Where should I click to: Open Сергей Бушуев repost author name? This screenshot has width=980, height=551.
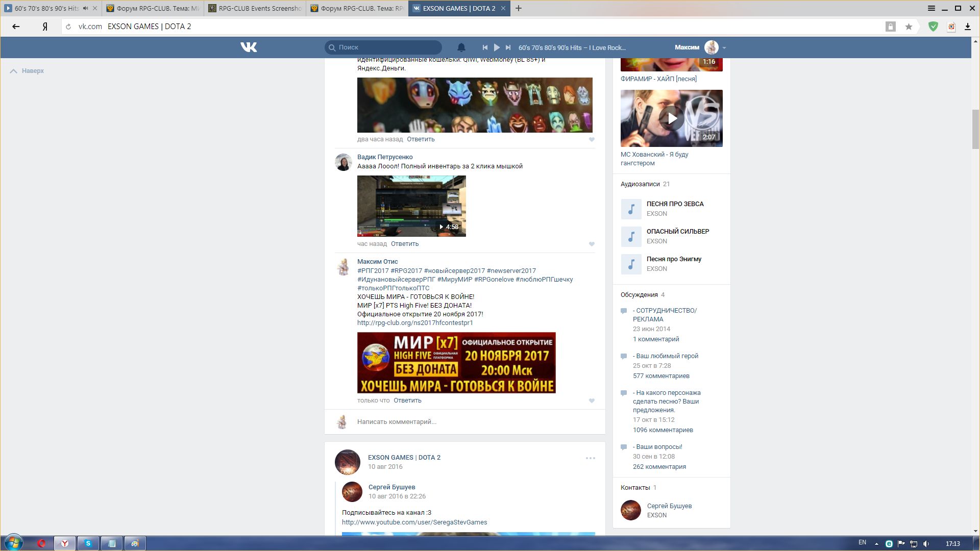[x=391, y=487]
